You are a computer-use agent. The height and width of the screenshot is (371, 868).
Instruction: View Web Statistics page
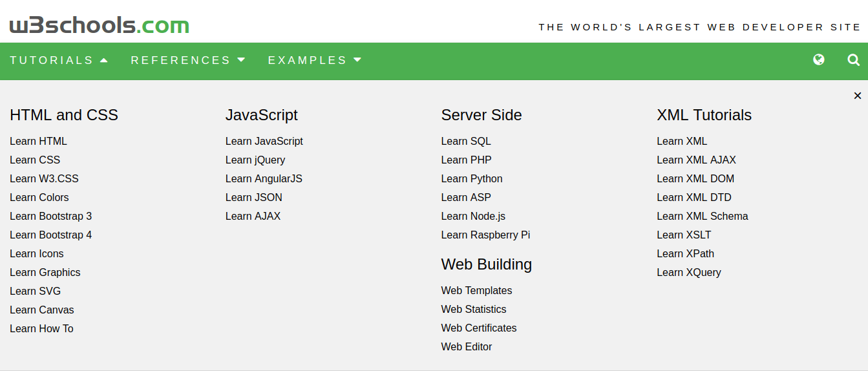pyautogui.click(x=474, y=309)
